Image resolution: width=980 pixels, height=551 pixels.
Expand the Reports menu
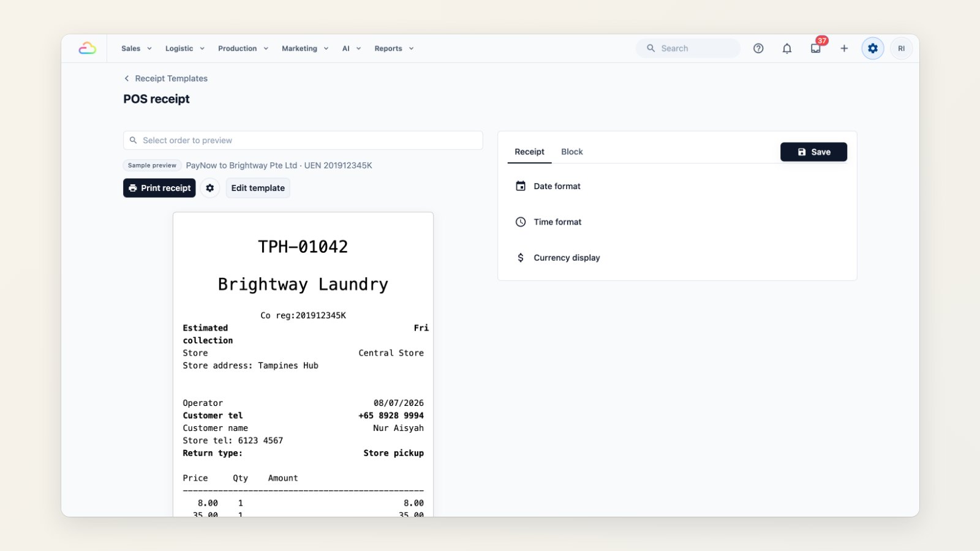click(394, 48)
